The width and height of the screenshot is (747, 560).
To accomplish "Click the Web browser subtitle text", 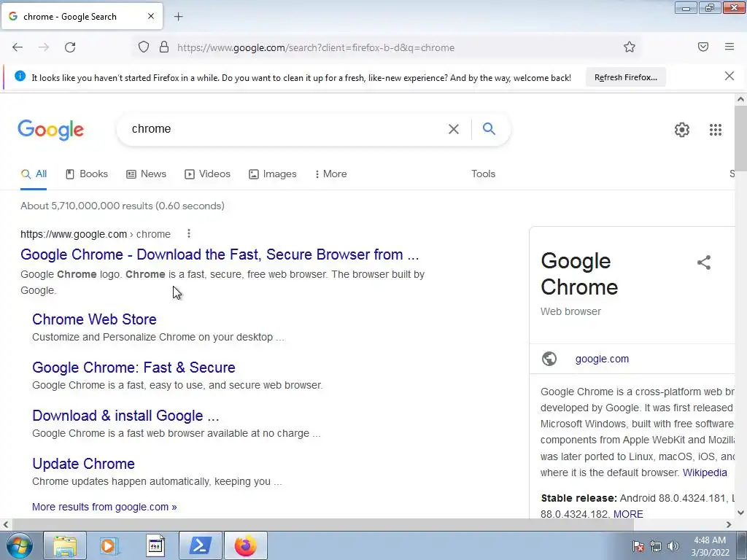I will pyautogui.click(x=570, y=311).
